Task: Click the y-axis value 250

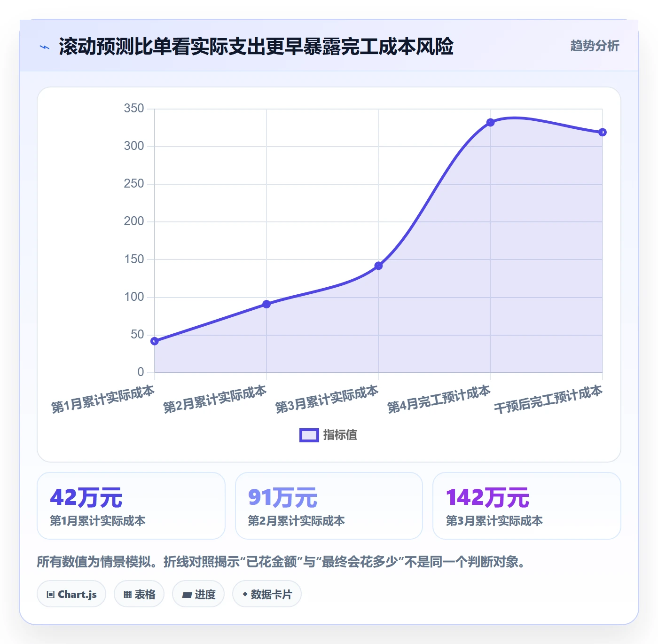Action: 134,184
